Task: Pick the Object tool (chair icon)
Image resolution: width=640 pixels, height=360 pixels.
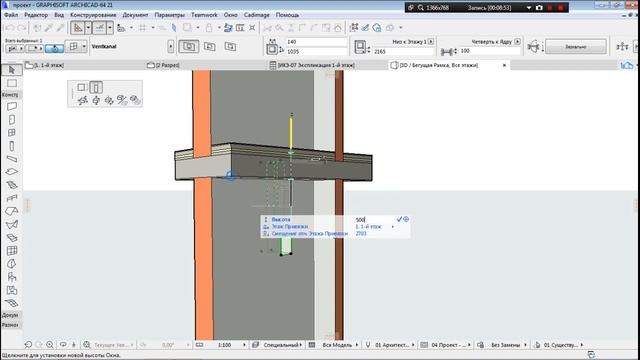Action: [x=11, y=277]
